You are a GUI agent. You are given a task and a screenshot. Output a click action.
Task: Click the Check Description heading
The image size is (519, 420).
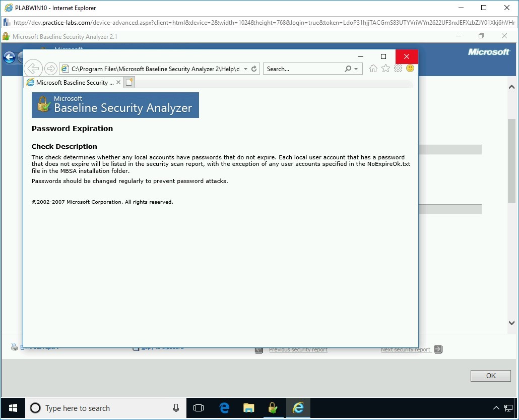click(64, 146)
